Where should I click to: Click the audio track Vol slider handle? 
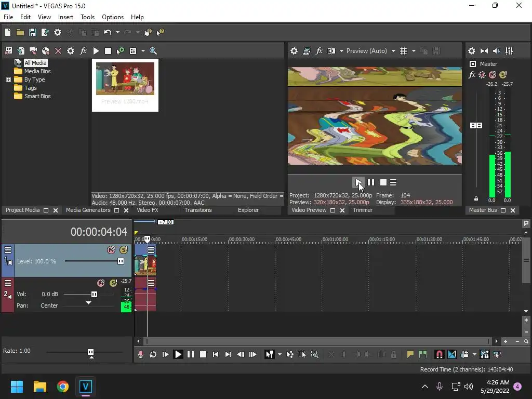coord(95,294)
